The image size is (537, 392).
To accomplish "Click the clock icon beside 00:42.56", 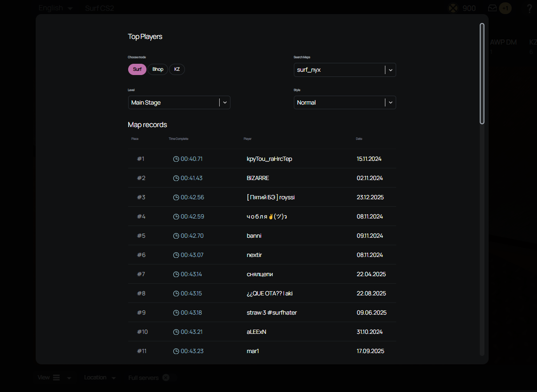I will (176, 197).
